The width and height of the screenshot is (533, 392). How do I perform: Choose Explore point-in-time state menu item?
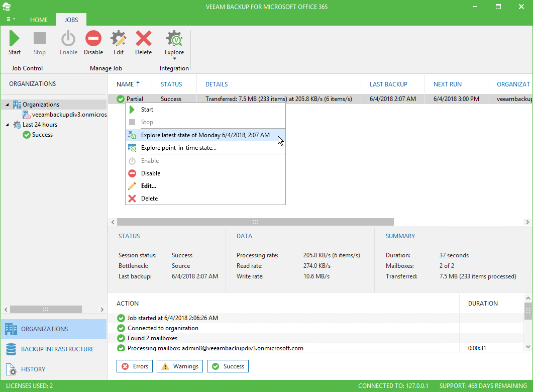(205, 148)
